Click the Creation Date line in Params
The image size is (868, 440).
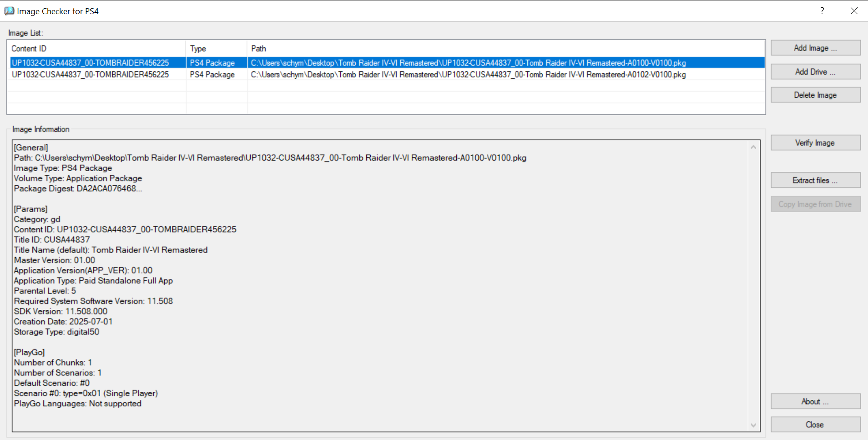click(63, 322)
